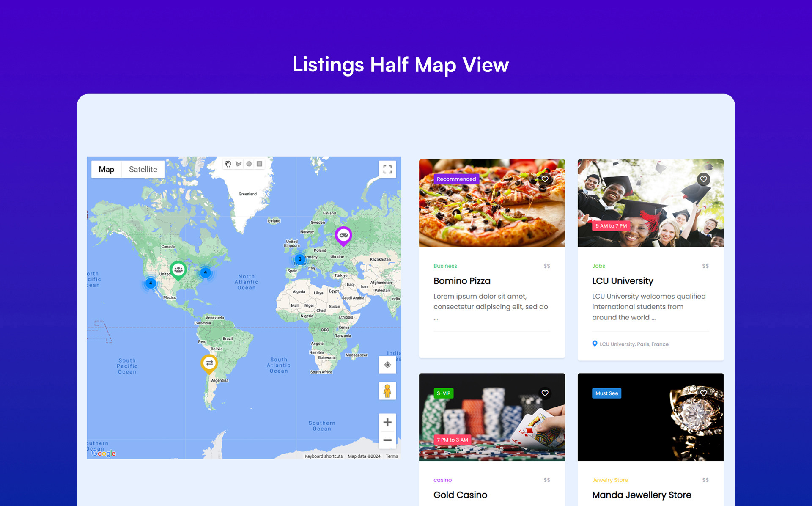Click the map zoom out button
The width and height of the screenshot is (812, 506).
pyautogui.click(x=386, y=440)
